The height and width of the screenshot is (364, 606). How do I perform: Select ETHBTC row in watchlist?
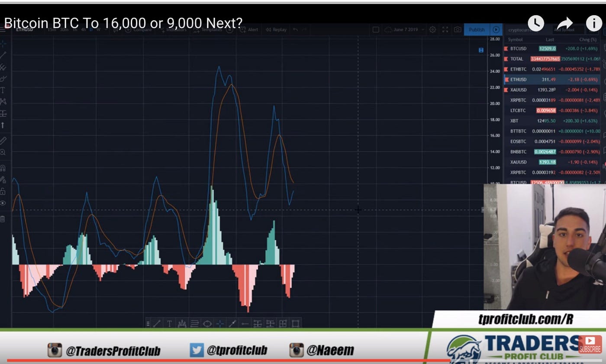[552, 69]
